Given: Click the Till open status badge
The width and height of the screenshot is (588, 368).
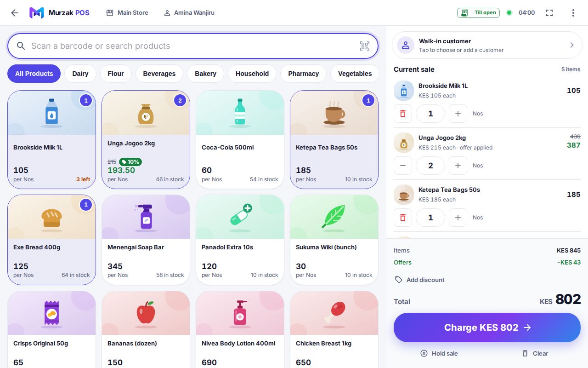Looking at the screenshot, I should pos(478,13).
